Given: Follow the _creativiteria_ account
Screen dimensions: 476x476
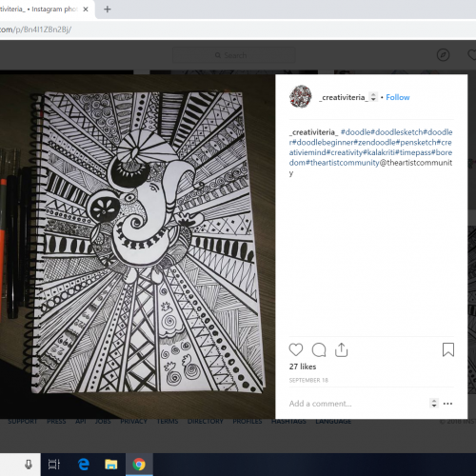Looking at the screenshot, I should [x=398, y=97].
